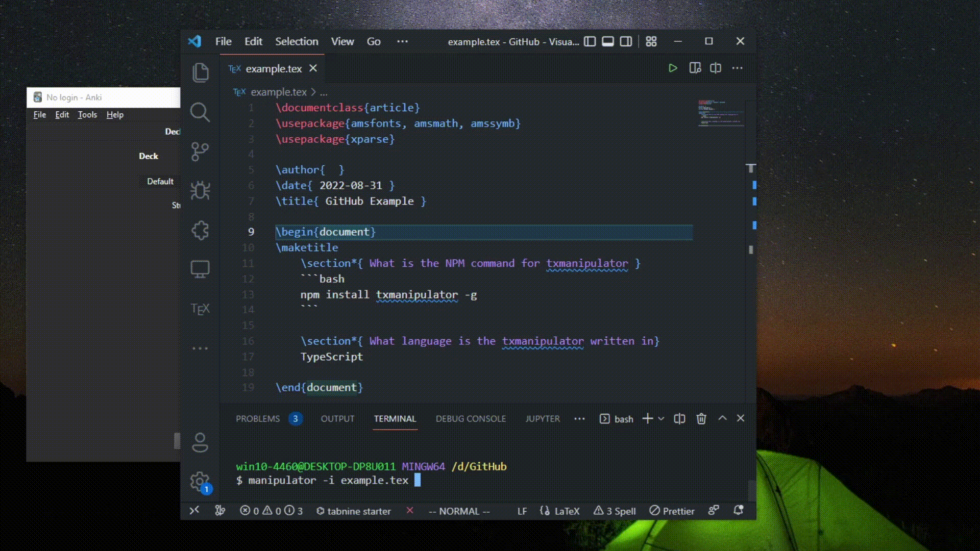Open the Explorer view in activity bar

[x=200, y=72]
